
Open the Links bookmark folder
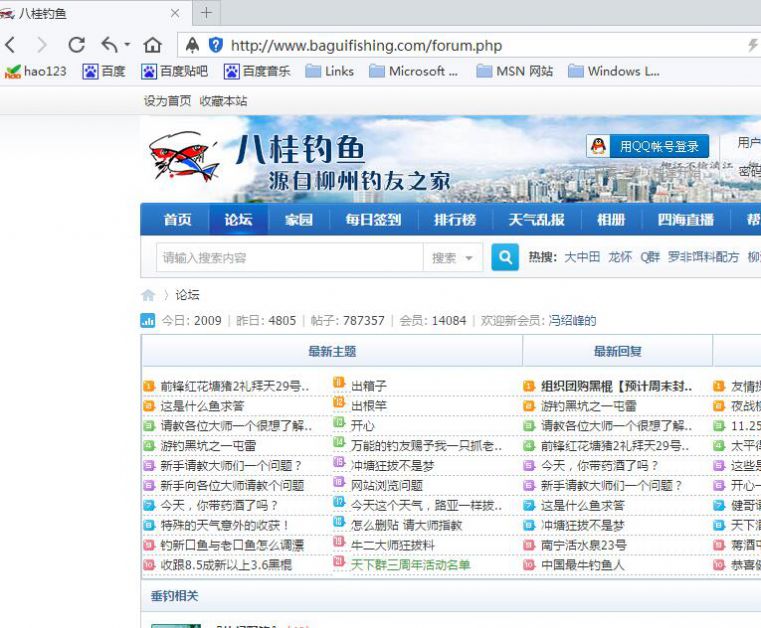pyautogui.click(x=329, y=71)
